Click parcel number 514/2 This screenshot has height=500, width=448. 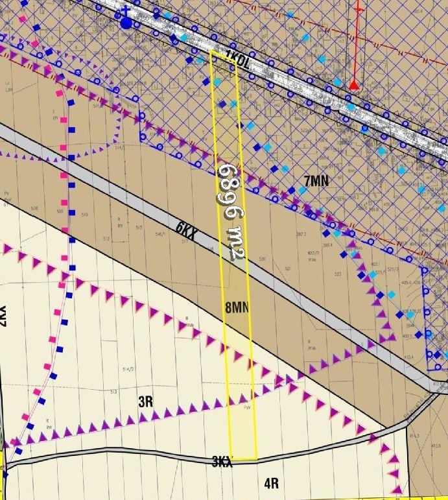pos(126,370)
